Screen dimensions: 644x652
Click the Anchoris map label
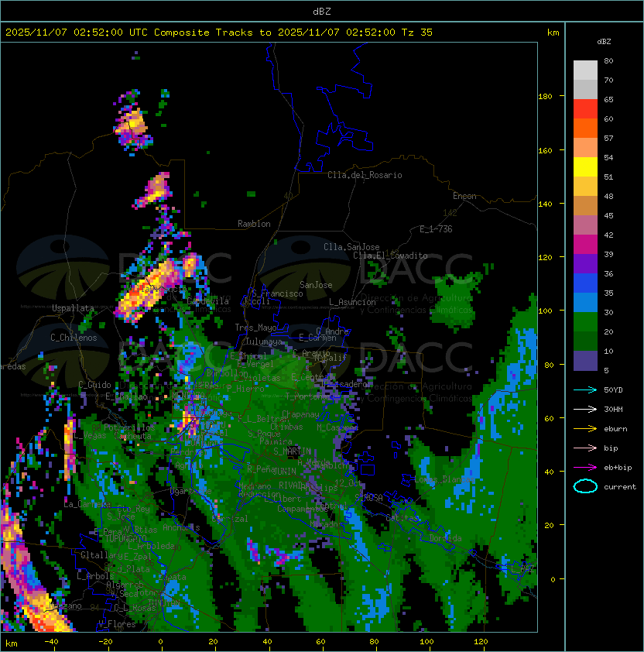point(181,527)
